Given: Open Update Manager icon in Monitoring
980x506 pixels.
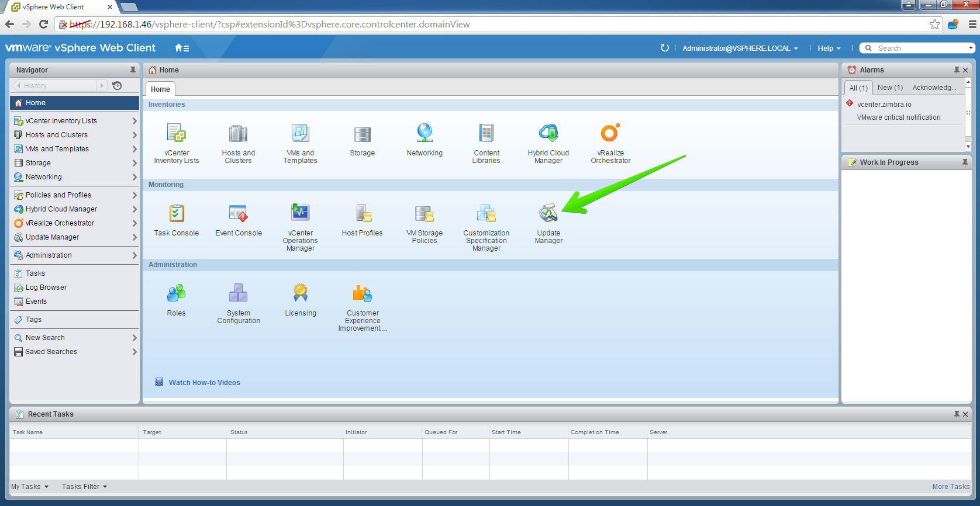Looking at the screenshot, I should (x=548, y=213).
